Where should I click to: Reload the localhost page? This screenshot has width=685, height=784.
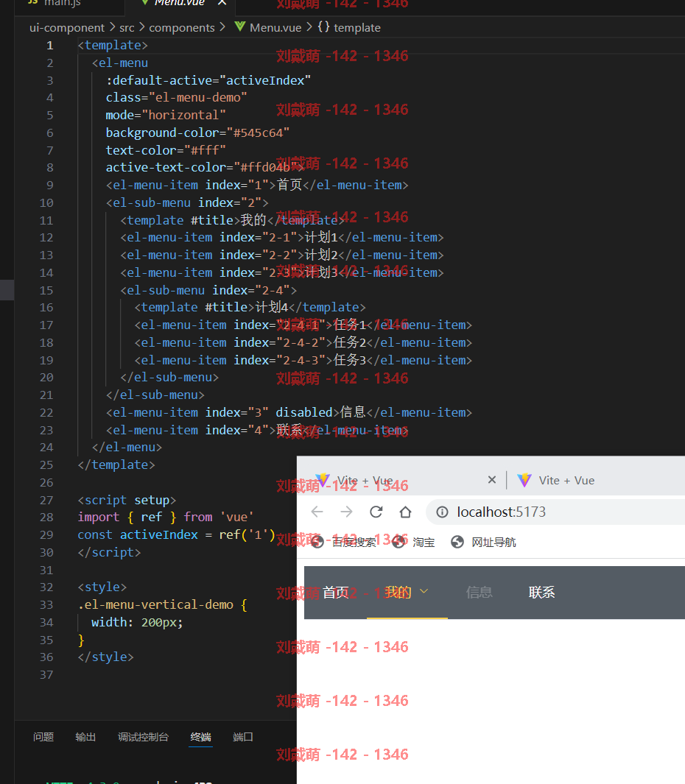click(376, 512)
